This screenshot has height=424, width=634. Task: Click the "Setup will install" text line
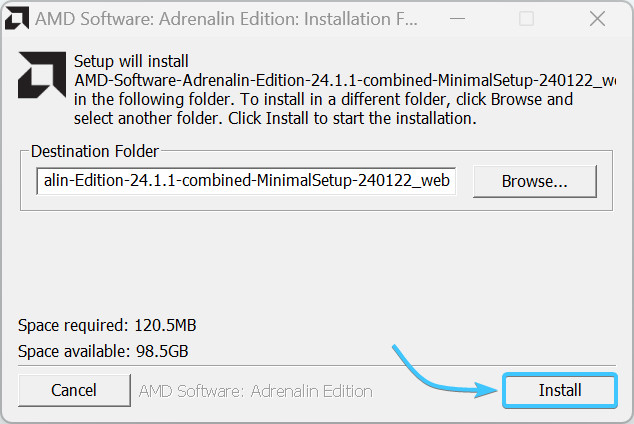coord(131,62)
